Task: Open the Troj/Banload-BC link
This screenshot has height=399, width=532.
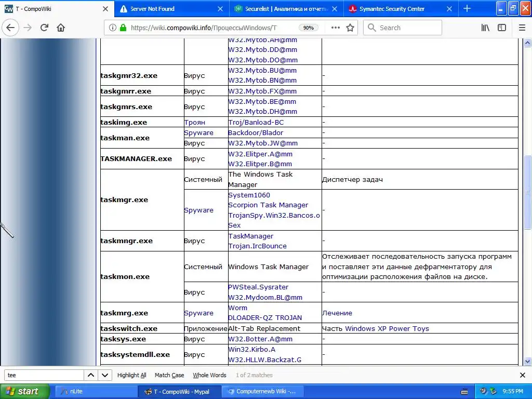Action: pyautogui.click(x=256, y=122)
